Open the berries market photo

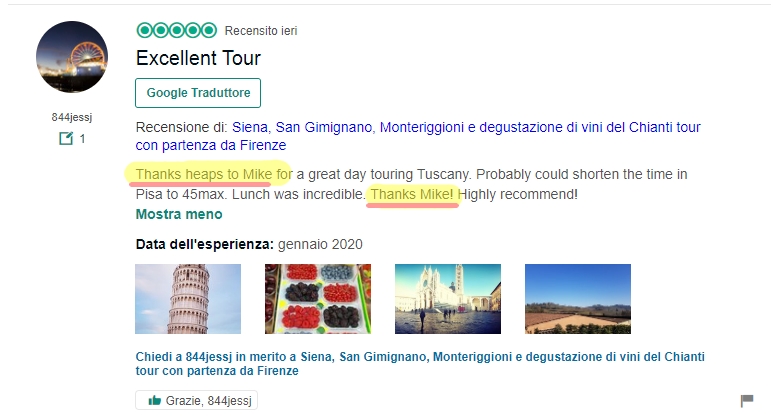[x=318, y=299]
